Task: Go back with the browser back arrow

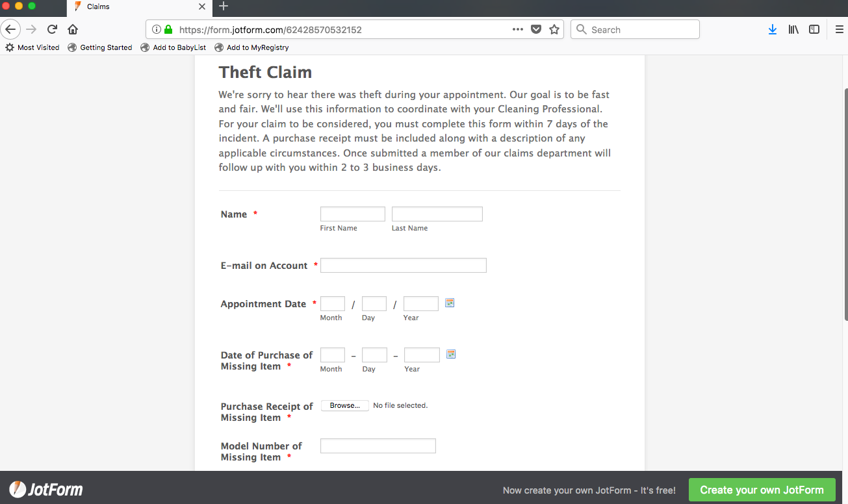Action: [x=10, y=29]
